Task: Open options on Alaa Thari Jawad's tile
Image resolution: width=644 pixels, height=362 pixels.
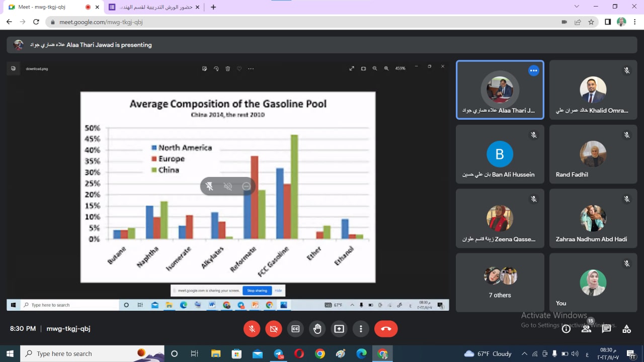Action: coord(533,71)
